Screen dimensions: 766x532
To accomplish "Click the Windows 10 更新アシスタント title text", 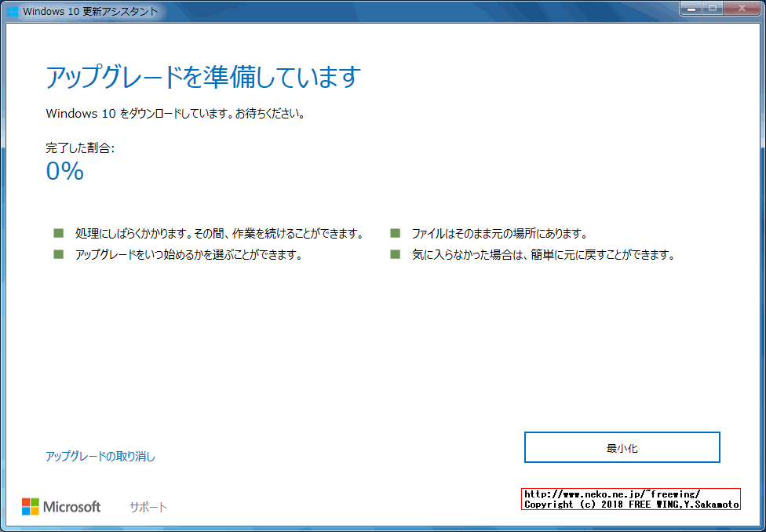I will click(93, 11).
